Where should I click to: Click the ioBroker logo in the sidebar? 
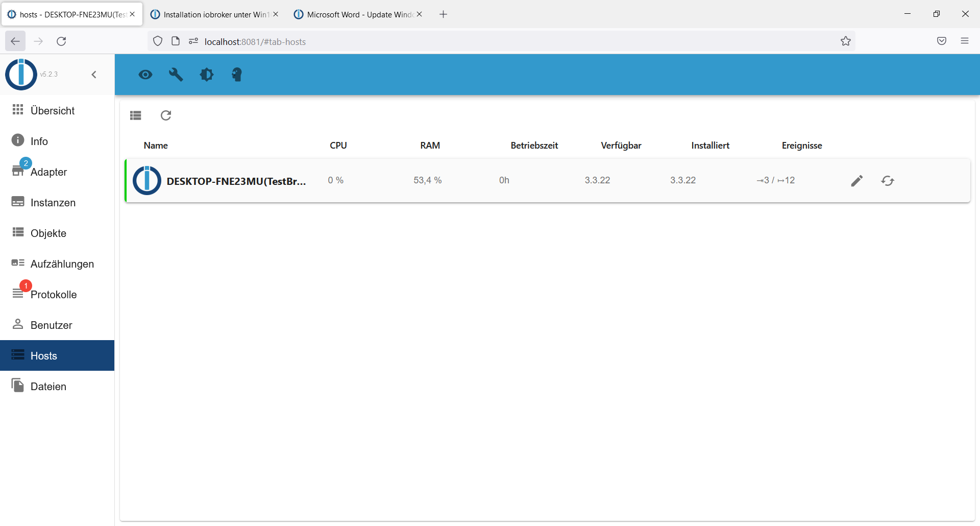[x=21, y=75]
